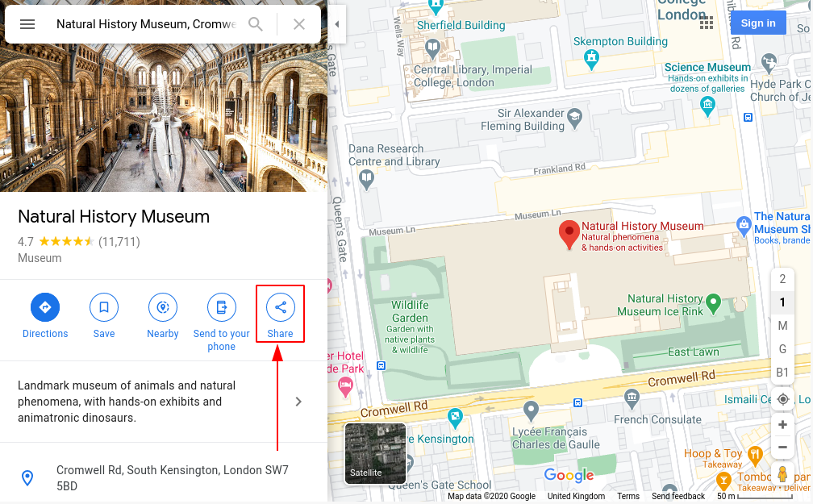This screenshot has height=504, width=813.
Task: Open Directions for the museum
Action: coord(45,316)
